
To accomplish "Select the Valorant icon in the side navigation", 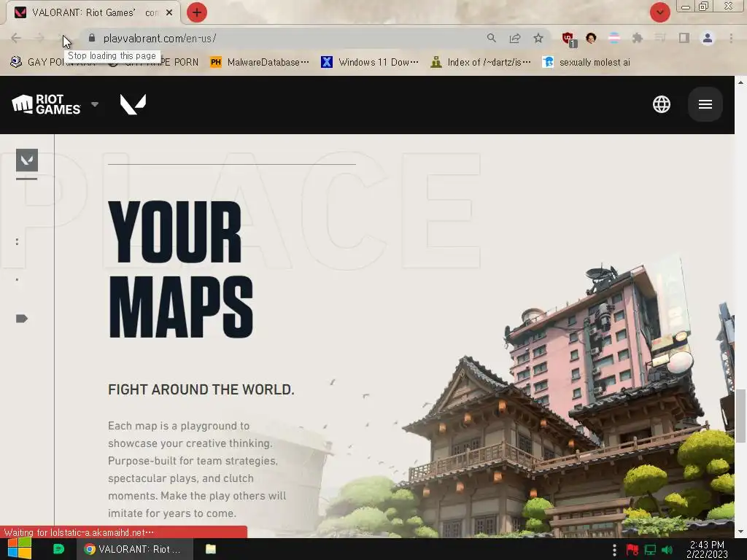I will [x=27, y=160].
